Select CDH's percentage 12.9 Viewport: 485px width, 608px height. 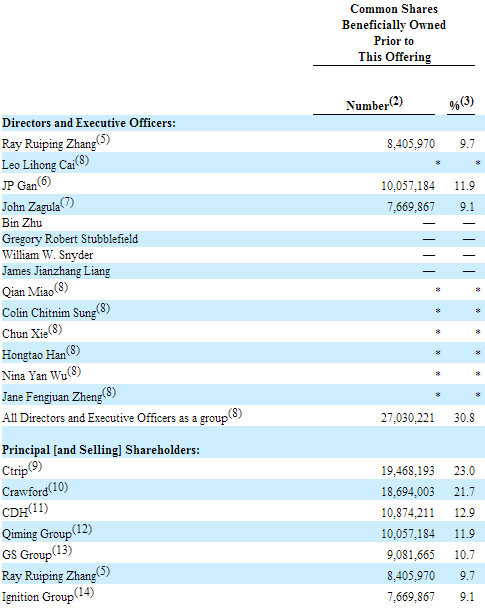[464, 513]
